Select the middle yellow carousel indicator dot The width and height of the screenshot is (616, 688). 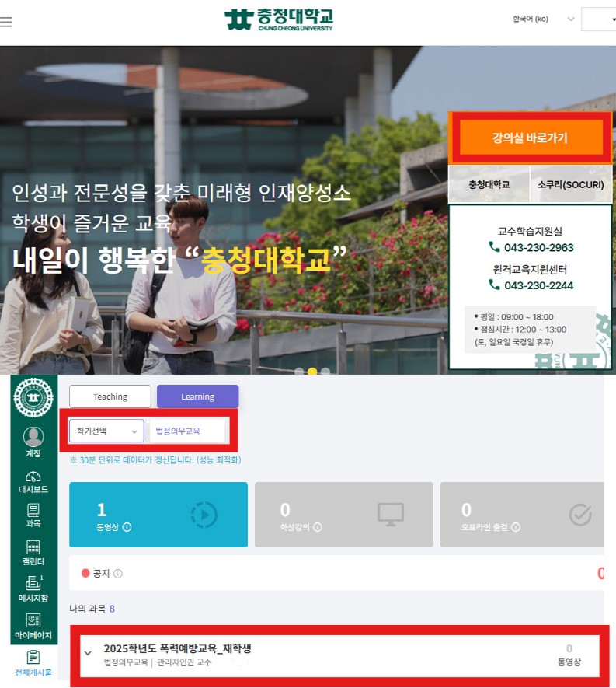click(x=312, y=372)
